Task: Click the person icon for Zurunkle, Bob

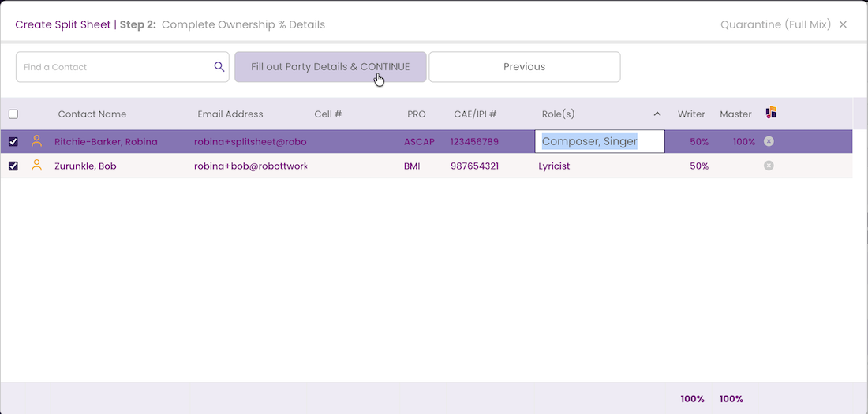Action: coord(36,166)
